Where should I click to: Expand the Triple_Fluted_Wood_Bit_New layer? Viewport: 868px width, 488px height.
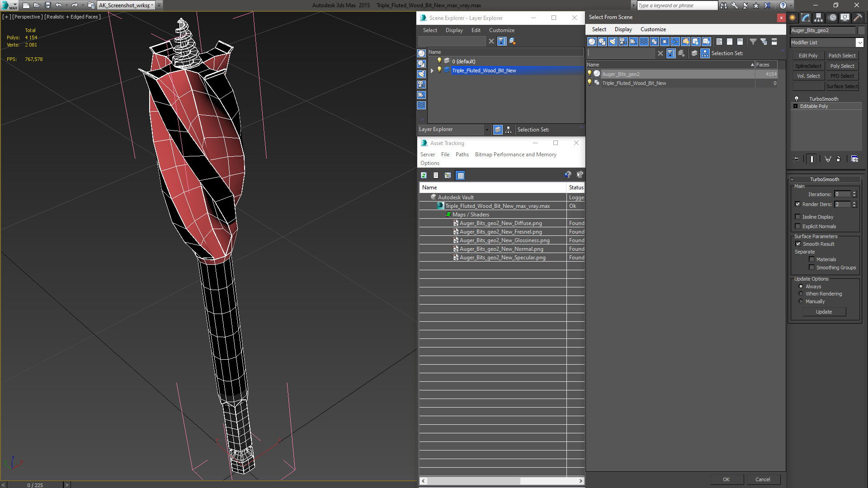click(x=432, y=70)
